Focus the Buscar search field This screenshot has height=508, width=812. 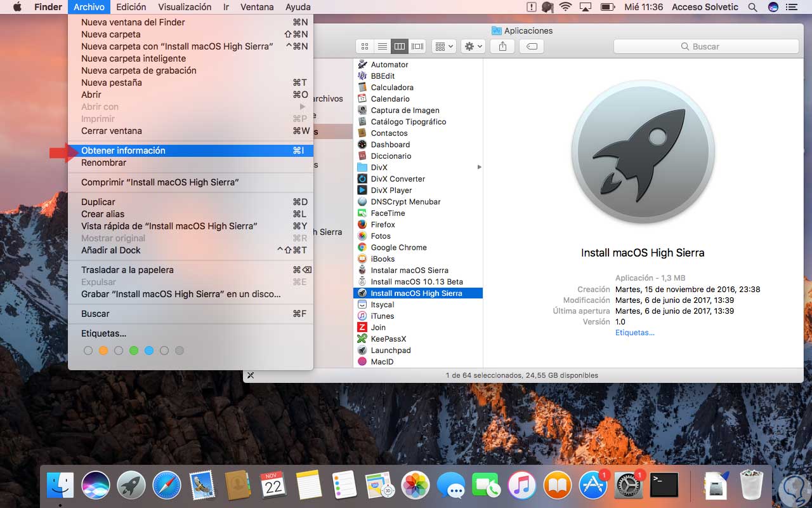click(x=706, y=46)
